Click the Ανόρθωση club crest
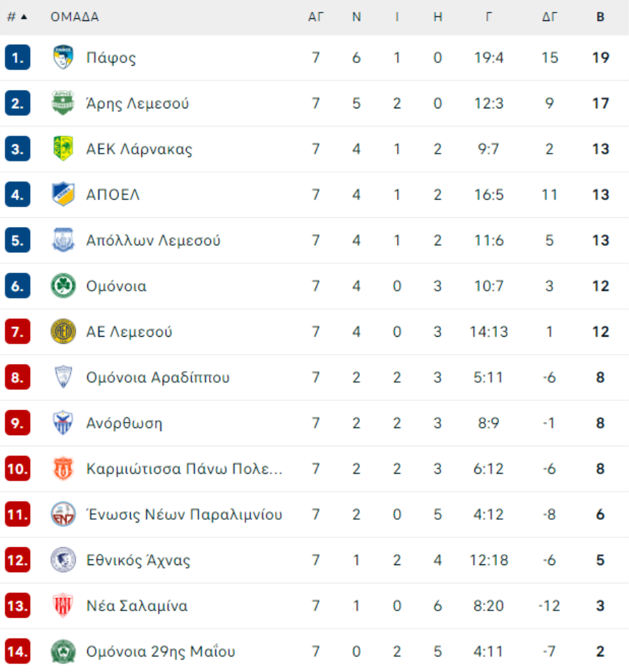Image resolution: width=629 pixels, height=672 pixels. [63, 423]
